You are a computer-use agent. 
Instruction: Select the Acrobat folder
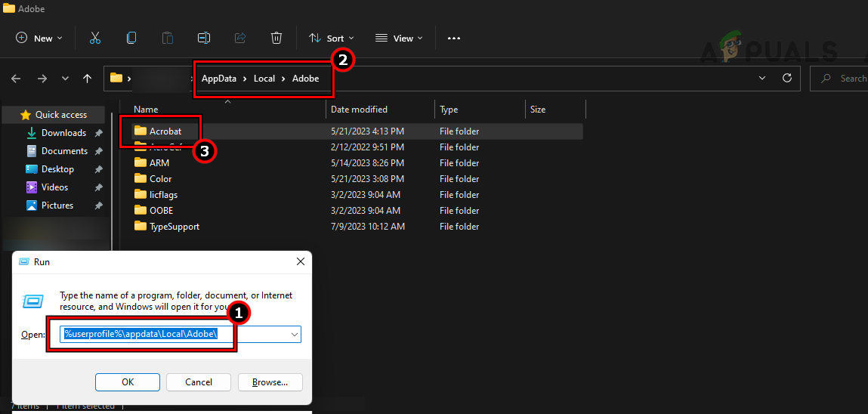[x=165, y=131]
